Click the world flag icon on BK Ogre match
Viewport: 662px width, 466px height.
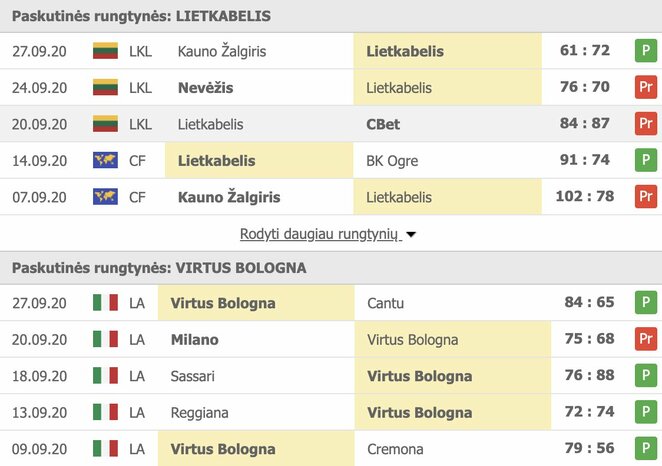pyautogui.click(x=105, y=161)
